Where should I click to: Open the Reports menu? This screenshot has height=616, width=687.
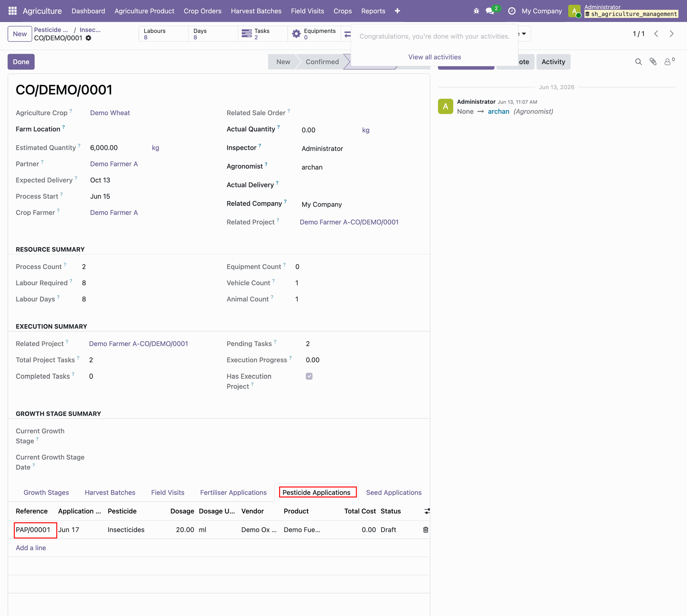(373, 11)
